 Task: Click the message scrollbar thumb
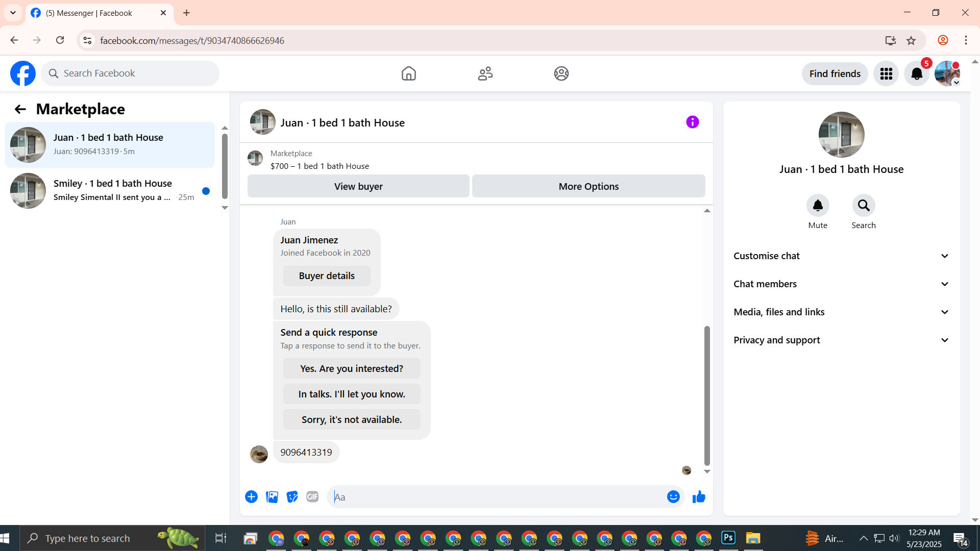[707, 395]
